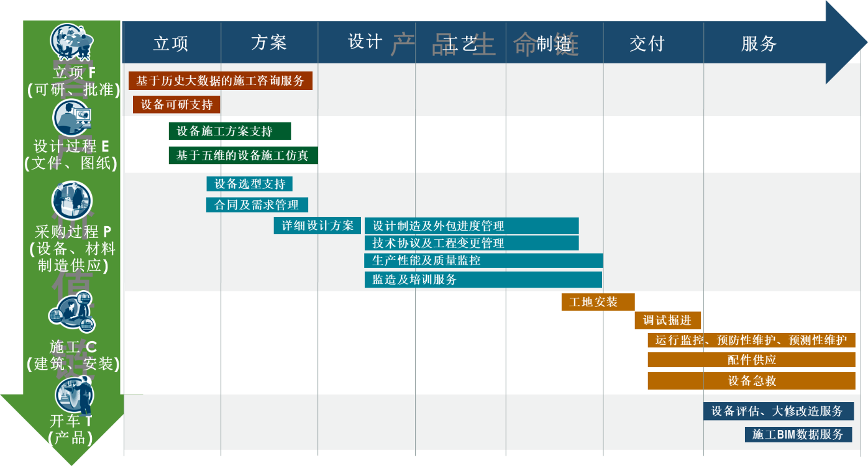Click the 工地安装 bar
The width and height of the screenshot is (868, 466).
point(598,302)
